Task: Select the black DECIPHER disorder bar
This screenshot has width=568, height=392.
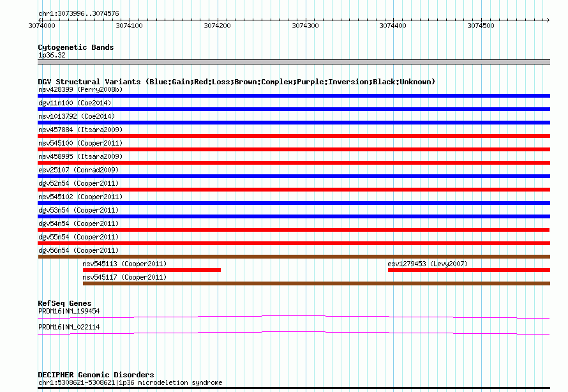Action: (x=294, y=388)
